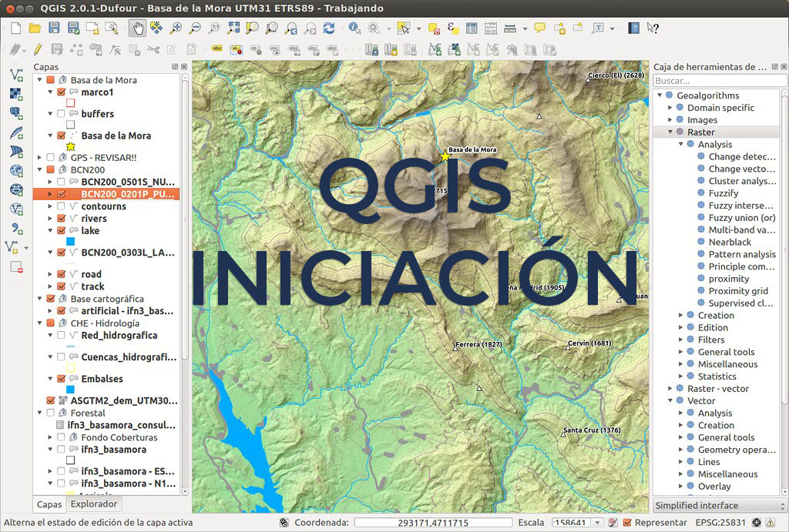Image resolution: width=789 pixels, height=532 pixels.
Task: Collapse the Vector toolbox category
Action: click(x=670, y=400)
